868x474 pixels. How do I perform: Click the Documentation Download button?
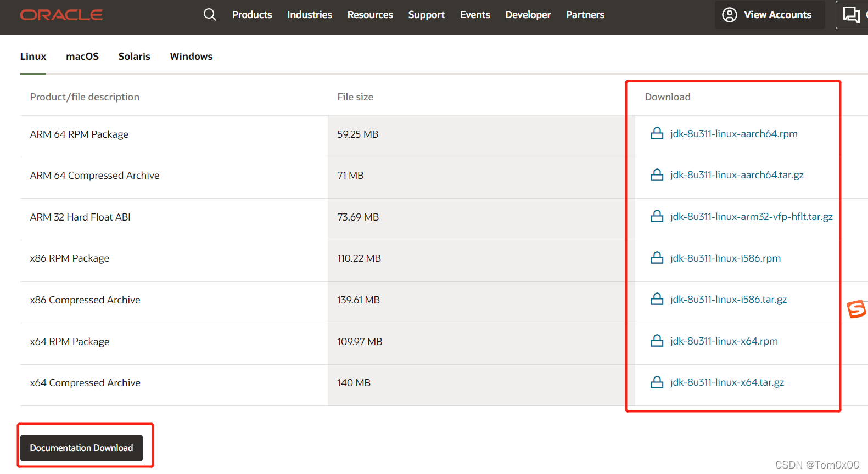81,448
